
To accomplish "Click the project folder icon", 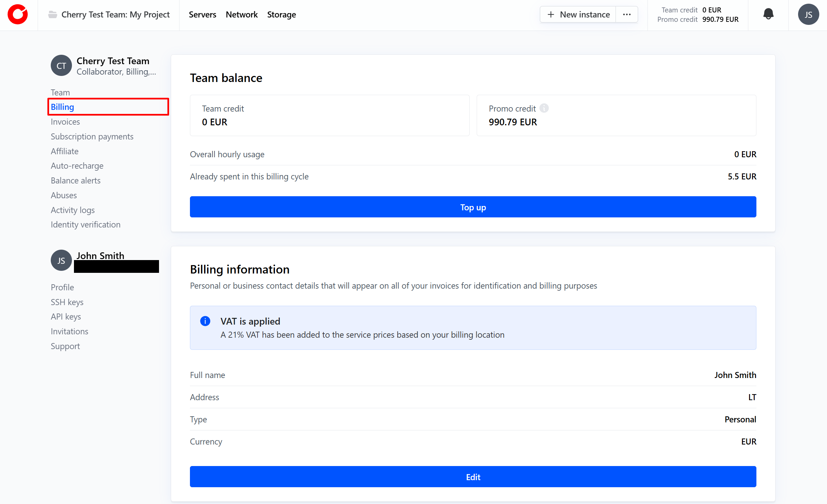I will tap(52, 14).
